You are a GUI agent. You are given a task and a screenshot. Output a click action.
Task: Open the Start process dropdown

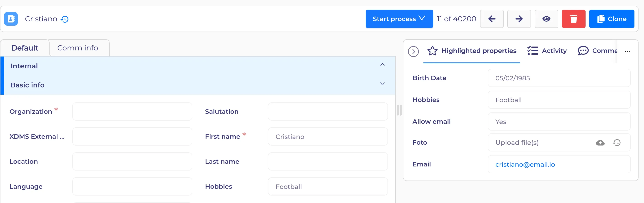click(x=399, y=19)
